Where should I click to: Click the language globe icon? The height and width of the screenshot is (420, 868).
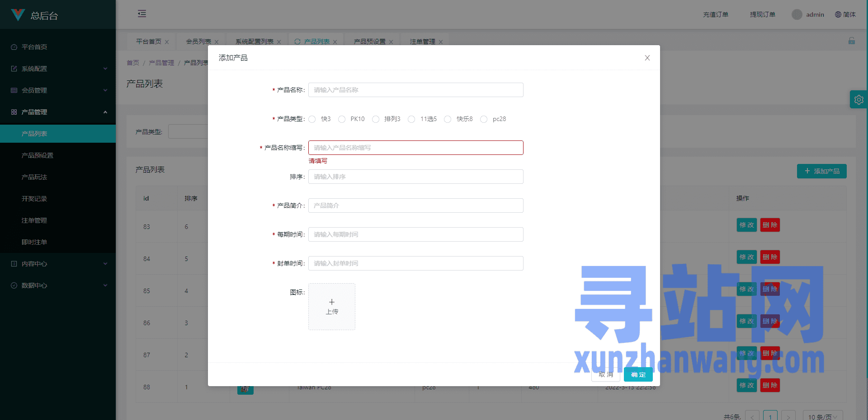tap(838, 14)
